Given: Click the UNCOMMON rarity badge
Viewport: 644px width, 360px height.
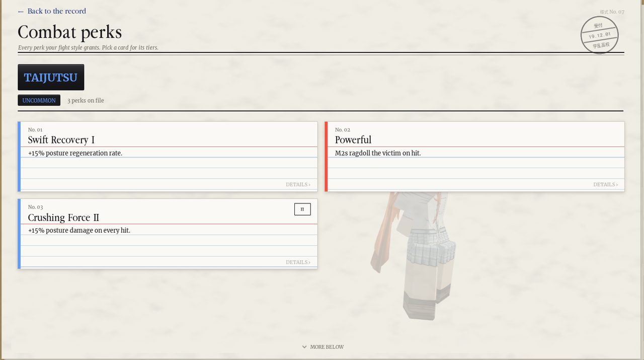Looking at the screenshot, I should tap(39, 100).
